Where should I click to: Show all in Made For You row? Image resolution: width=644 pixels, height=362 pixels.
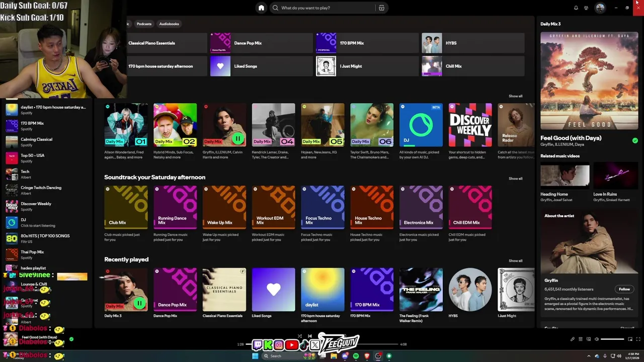point(515,96)
